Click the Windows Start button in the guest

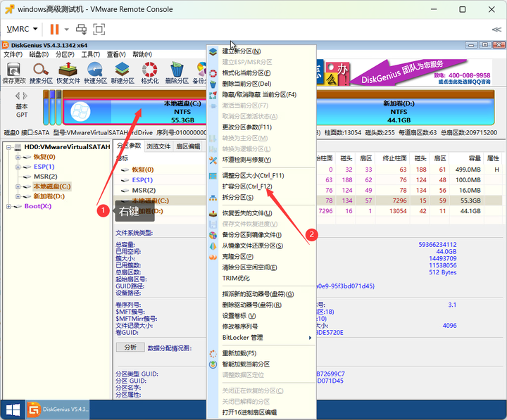13,410
